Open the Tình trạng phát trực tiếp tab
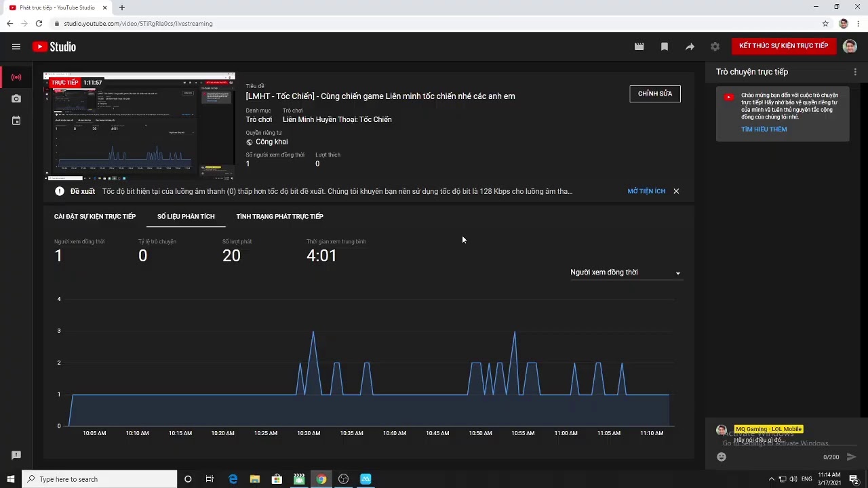Viewport: 868px width, 488px height. coord(279,216)
